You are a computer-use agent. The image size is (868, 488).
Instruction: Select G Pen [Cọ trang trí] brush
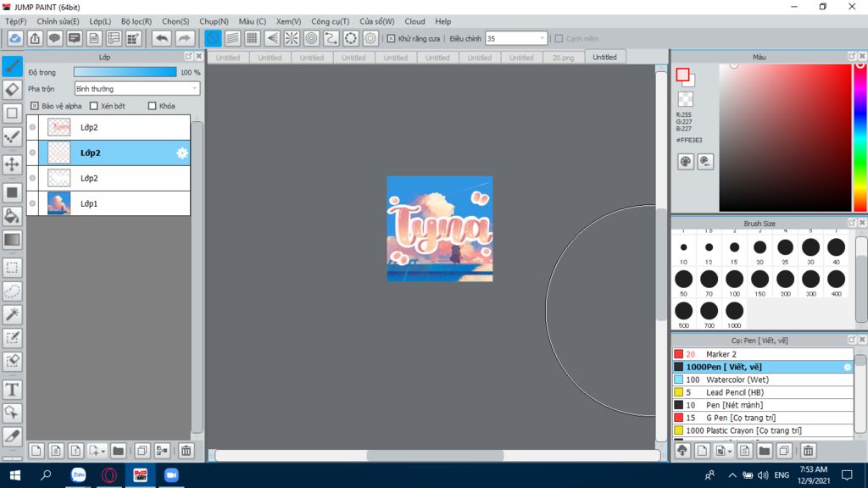pyautogui.click(x=763, y=418)
